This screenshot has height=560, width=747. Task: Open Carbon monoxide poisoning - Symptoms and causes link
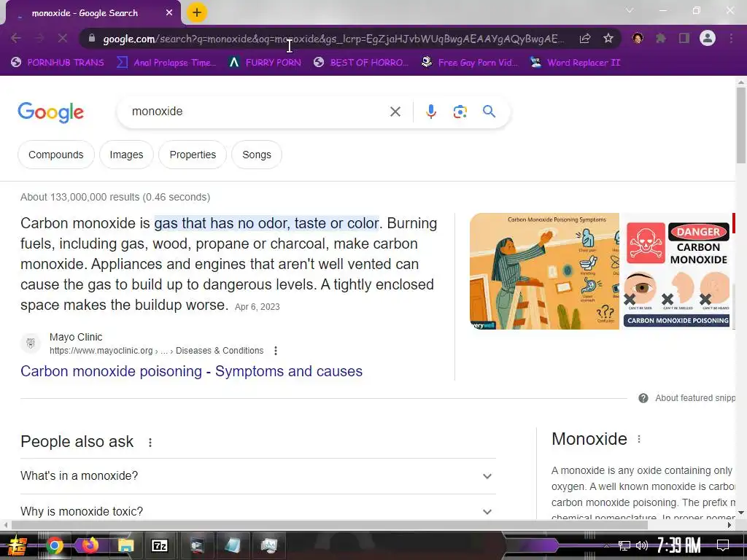click(x=192, y=371)
